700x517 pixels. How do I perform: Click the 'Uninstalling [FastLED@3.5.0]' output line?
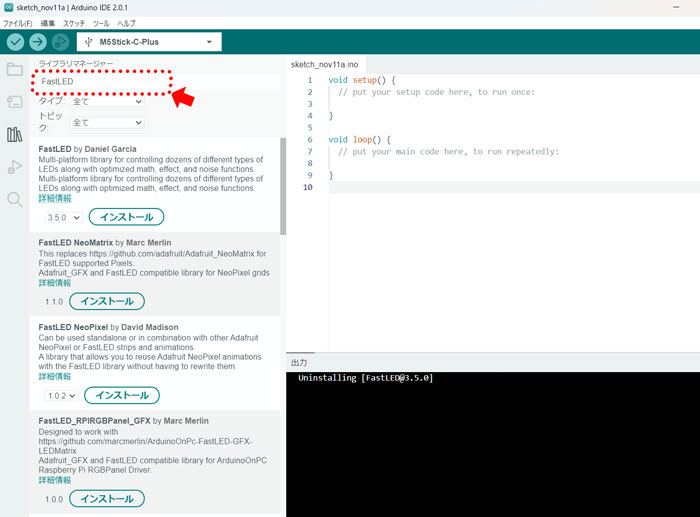click(x=366, y=378)
